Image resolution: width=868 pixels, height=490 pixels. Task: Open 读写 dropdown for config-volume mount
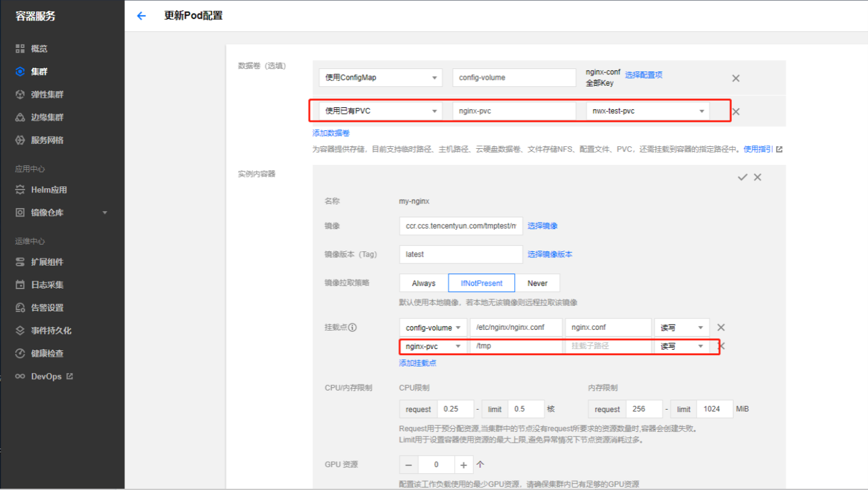coord(682,327)
